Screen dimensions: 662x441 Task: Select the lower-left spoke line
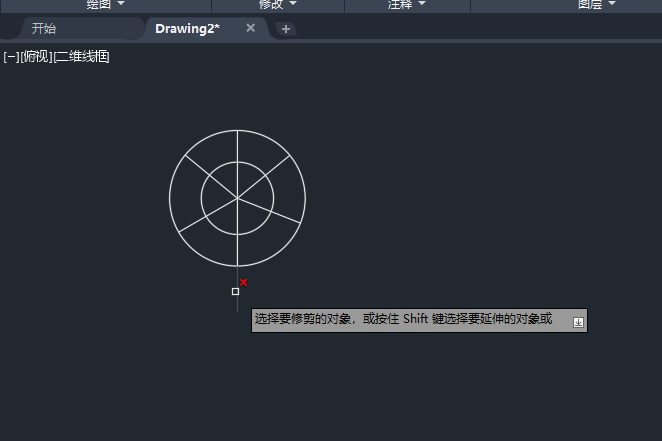[208, 215]
